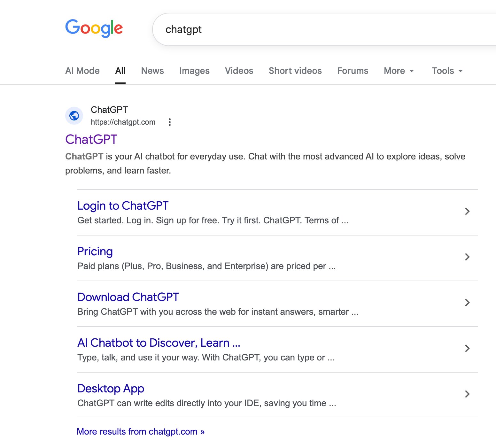Click the Login to ChatGPT sitelink
The width and height of the screenshot is (496, 448).
[123, 205]
